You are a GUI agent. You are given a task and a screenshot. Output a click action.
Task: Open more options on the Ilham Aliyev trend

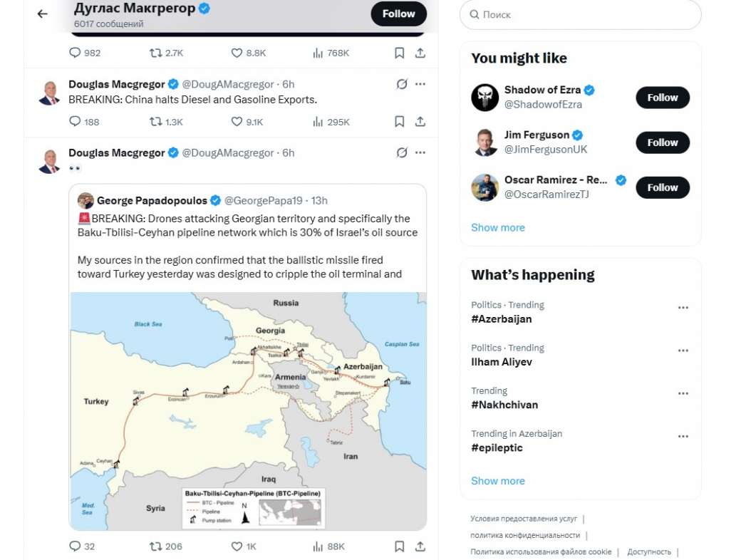coord(683,350)
